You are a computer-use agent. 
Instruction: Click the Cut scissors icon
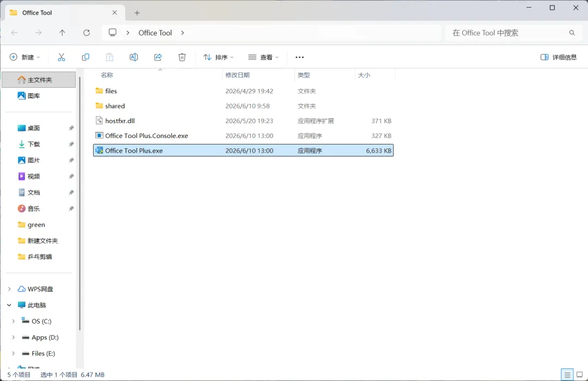62,57
